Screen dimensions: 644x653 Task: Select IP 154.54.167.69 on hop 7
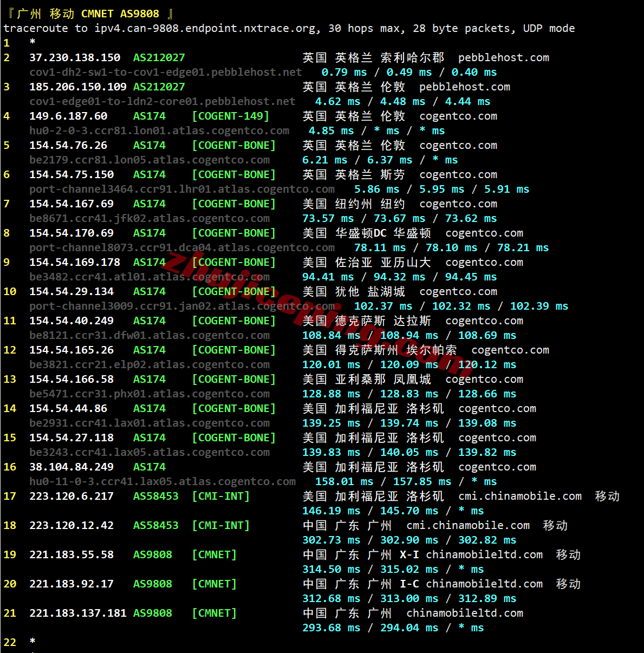[71, 204]
